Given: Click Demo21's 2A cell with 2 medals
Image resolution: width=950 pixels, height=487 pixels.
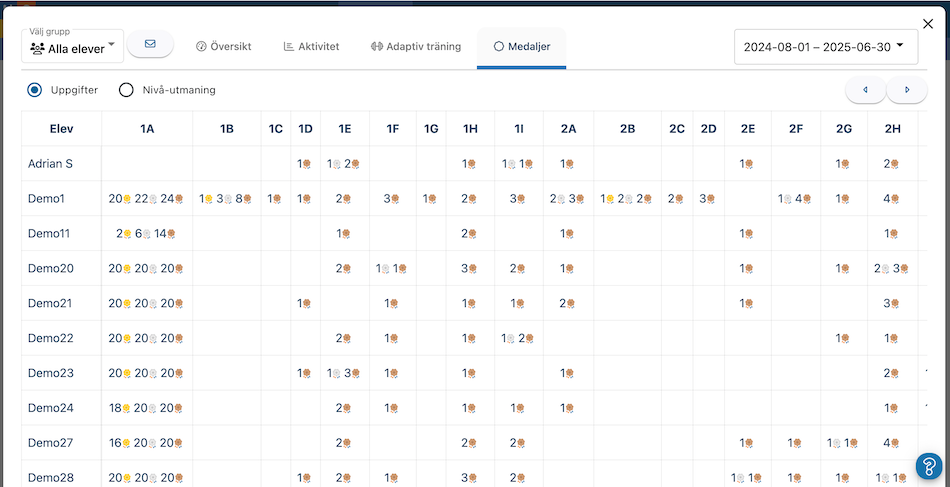Looking at the screenshot, I should [x=568, y=303].
